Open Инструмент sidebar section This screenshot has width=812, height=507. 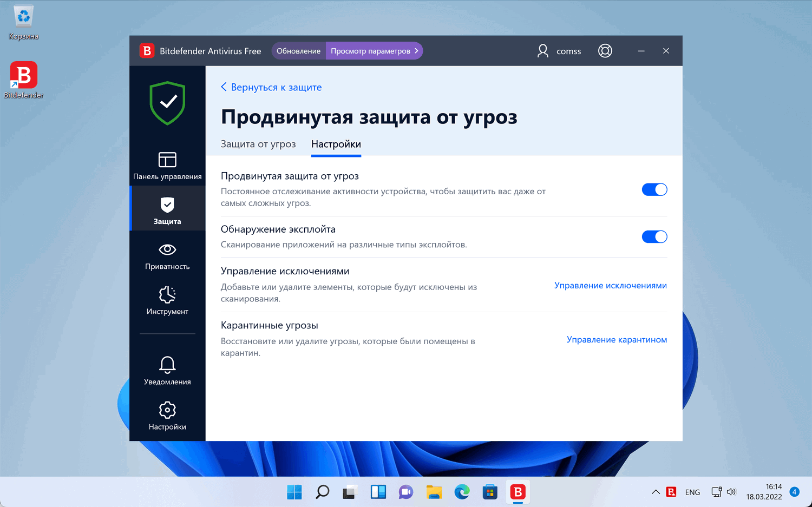(167, 301)
